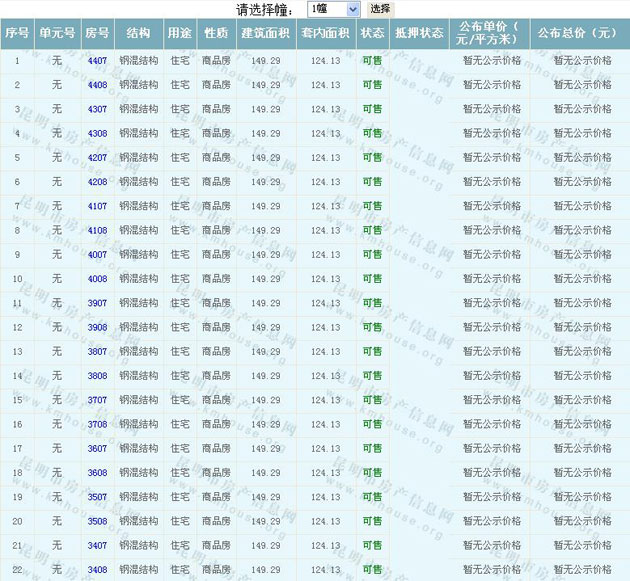Open room 4207 details
Image resolution: width=630 pixels, height=581 pixels.
click(97, 158)
